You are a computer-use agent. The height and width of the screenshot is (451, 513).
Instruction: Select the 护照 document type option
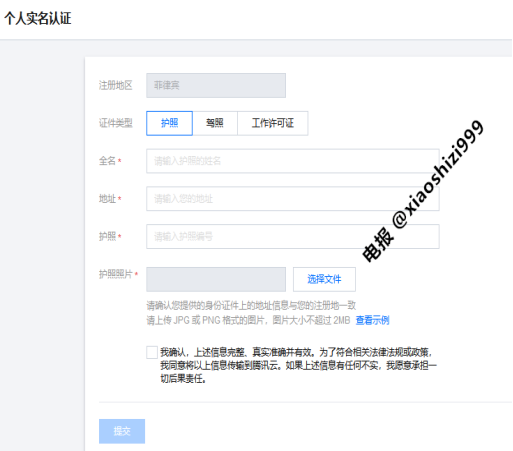tap(169, 123)
